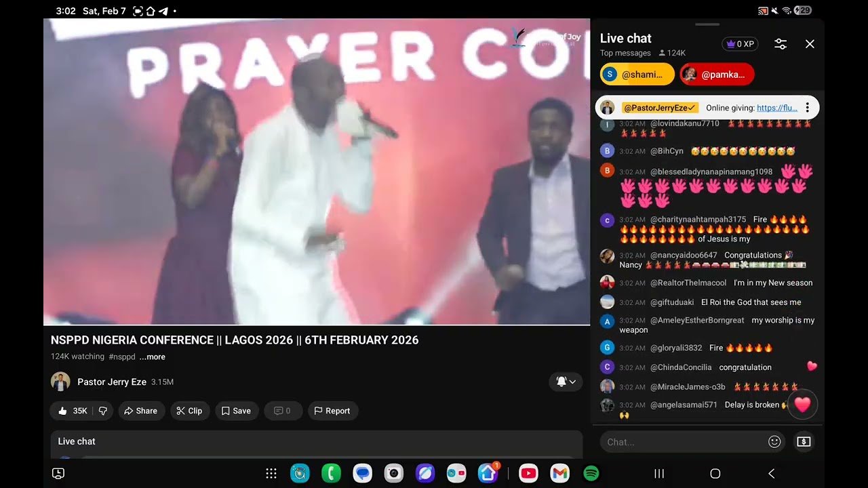Image resolution: width=868 pixels, height=488 pixels.
Task: Select message from @giftuduaki
Action: click(708, 302)
